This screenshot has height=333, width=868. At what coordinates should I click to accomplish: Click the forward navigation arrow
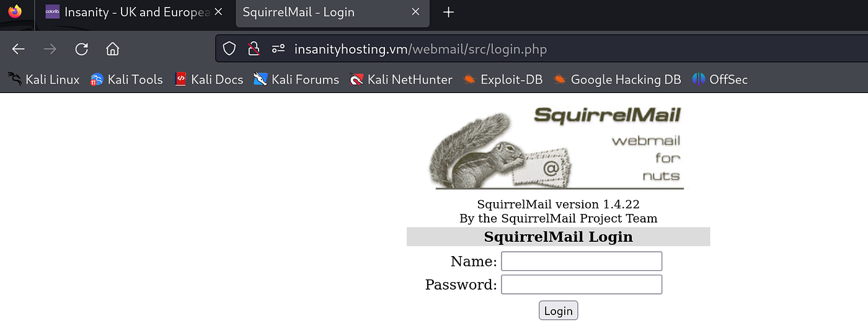50,49
